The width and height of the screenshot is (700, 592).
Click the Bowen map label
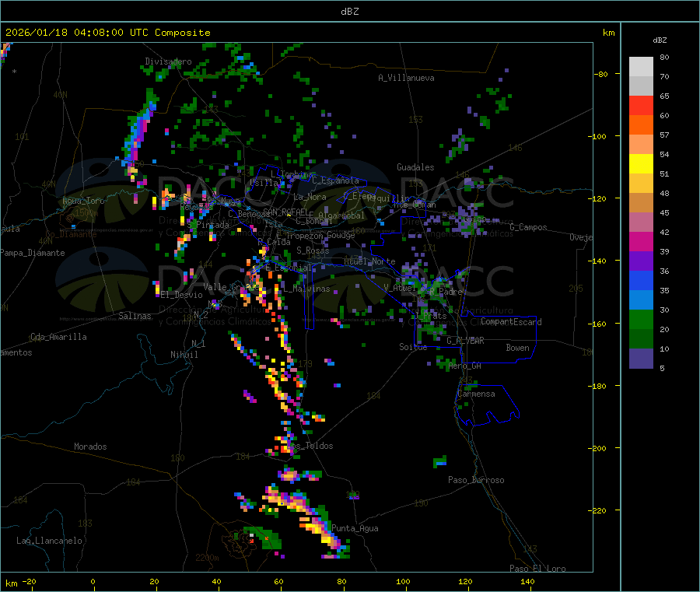[517, 348]
